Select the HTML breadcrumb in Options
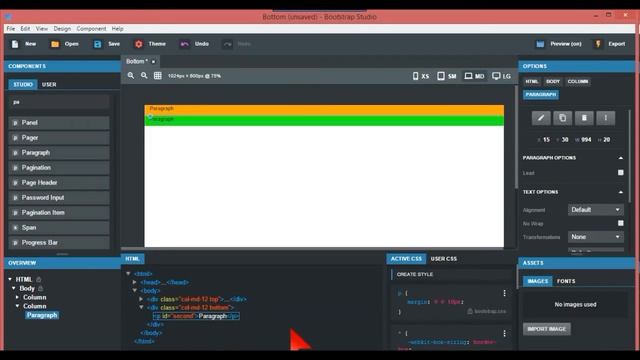640x360 pixels. point(531,82)
